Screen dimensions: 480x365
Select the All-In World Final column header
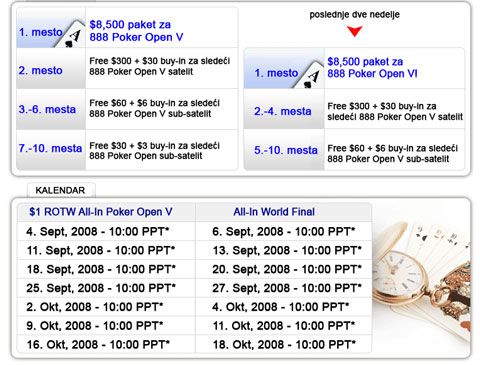click(x=274, y=212)
